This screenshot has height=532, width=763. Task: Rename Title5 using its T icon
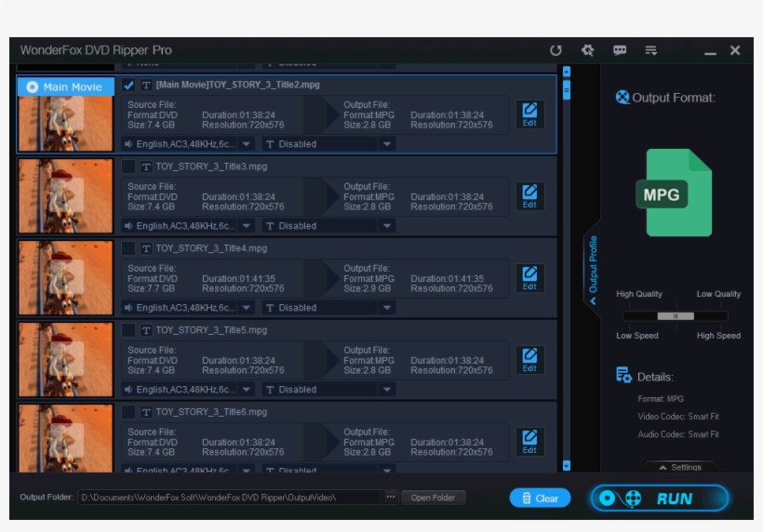tap(145, 329)
